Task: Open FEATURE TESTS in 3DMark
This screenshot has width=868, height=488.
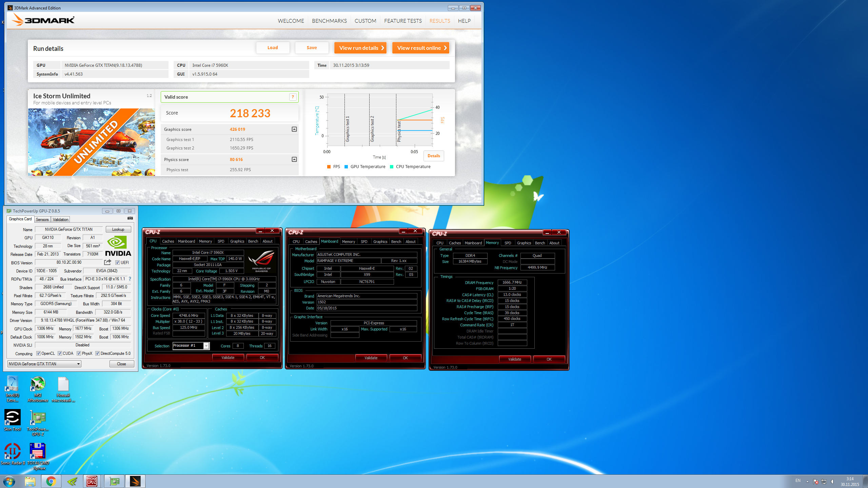Action: pyautogui.click(x=403, y=21)
